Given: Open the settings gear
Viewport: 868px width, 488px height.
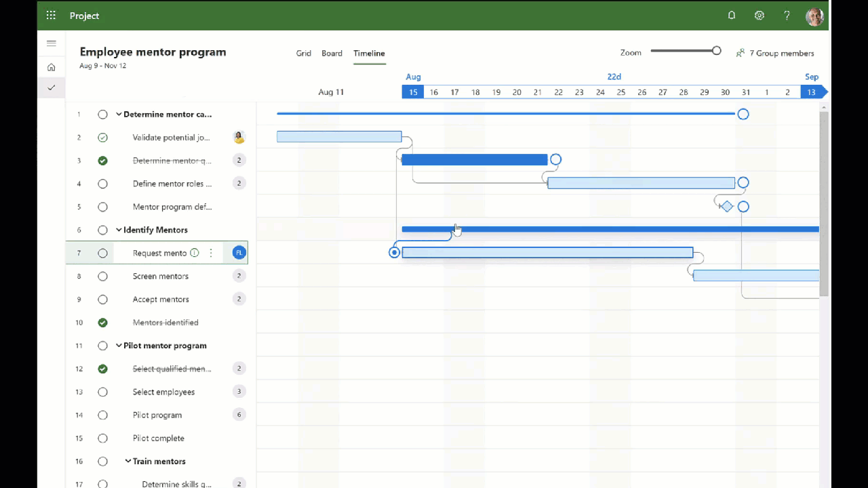Looking at the screenshot, I should [x=759, y=15].
